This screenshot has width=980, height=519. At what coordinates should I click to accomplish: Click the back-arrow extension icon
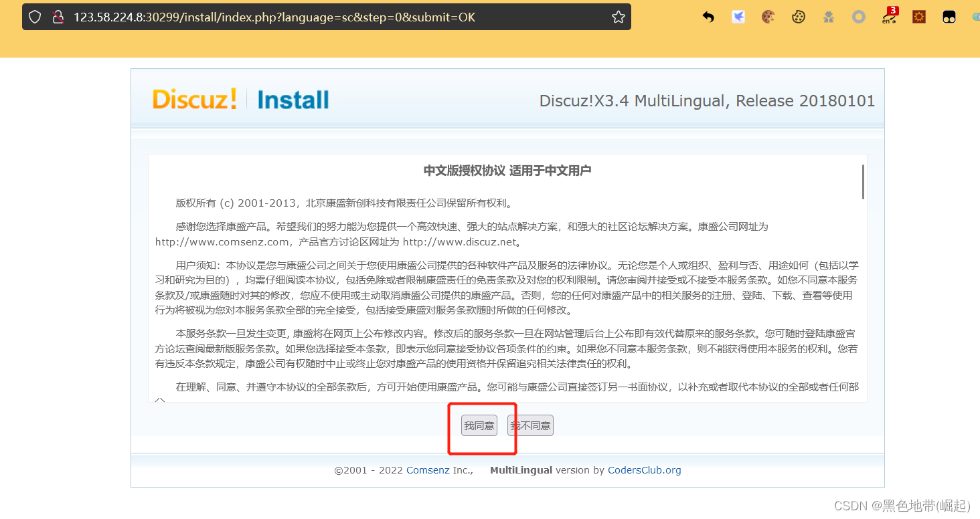[x=708, y=16]
